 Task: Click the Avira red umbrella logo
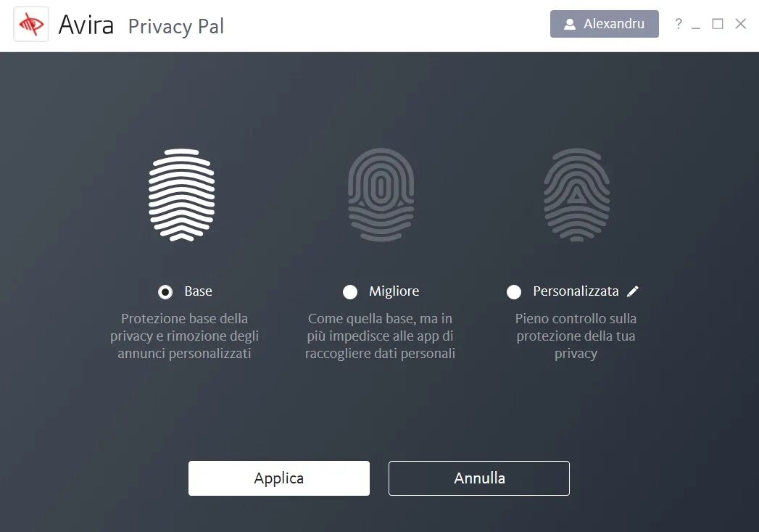click(31, 24)
